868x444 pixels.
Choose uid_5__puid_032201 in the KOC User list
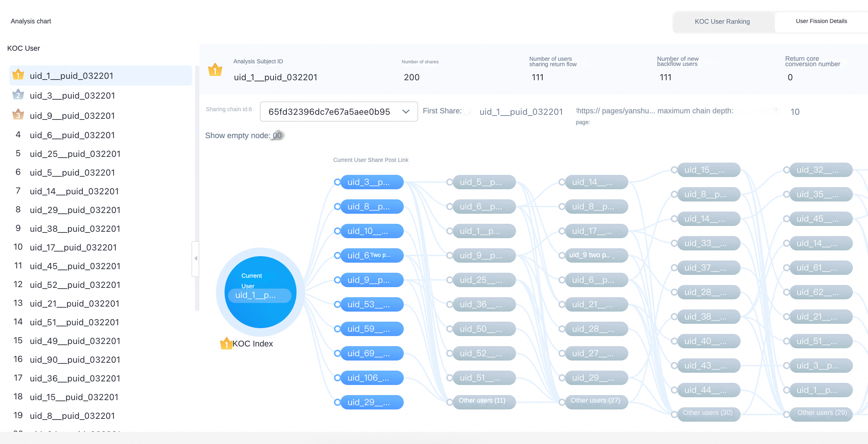[x=101, y=173]
